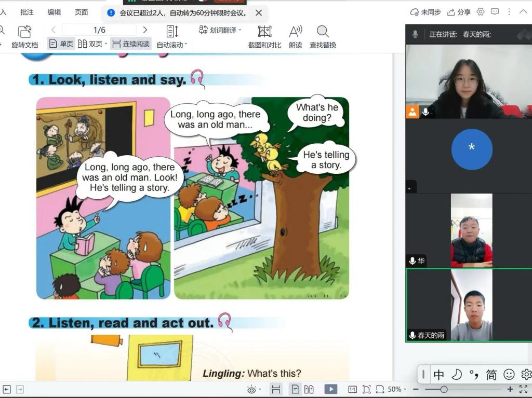
Task: Open Find and Replace (查找替换) search
Action: pos(323,32)
